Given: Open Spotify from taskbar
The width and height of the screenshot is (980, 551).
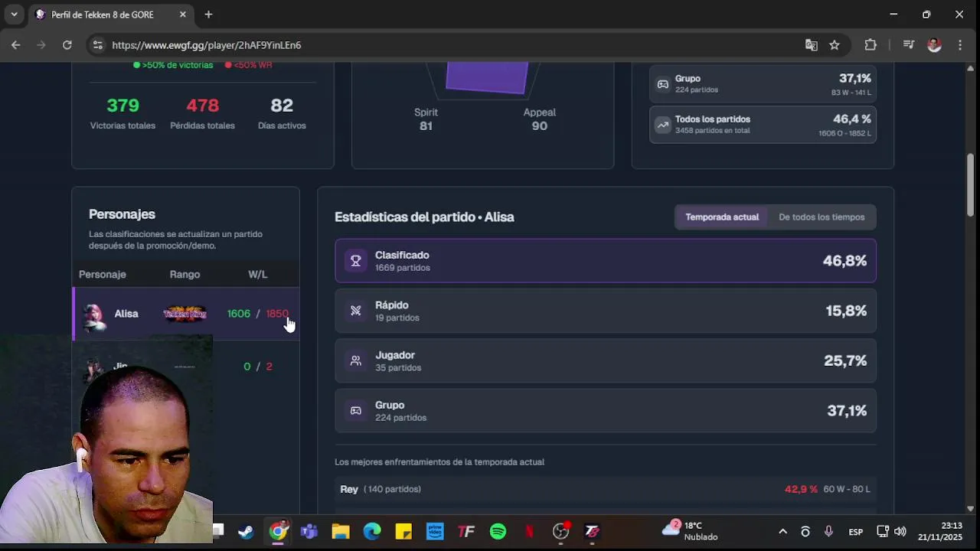Looking at the screenshot, I should [x=498, y=531].
